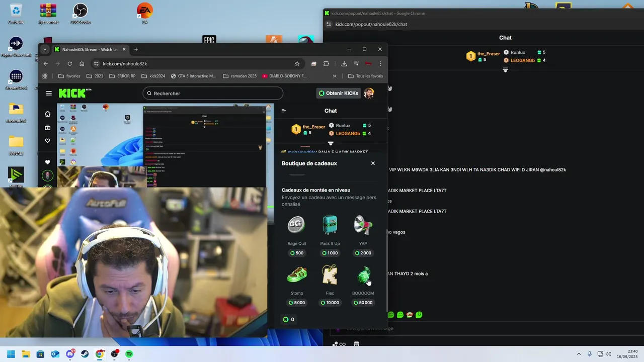The image size is (644, 362).
Task: Open the kick2024 bookmarks folder
Action: coord(153,76)
